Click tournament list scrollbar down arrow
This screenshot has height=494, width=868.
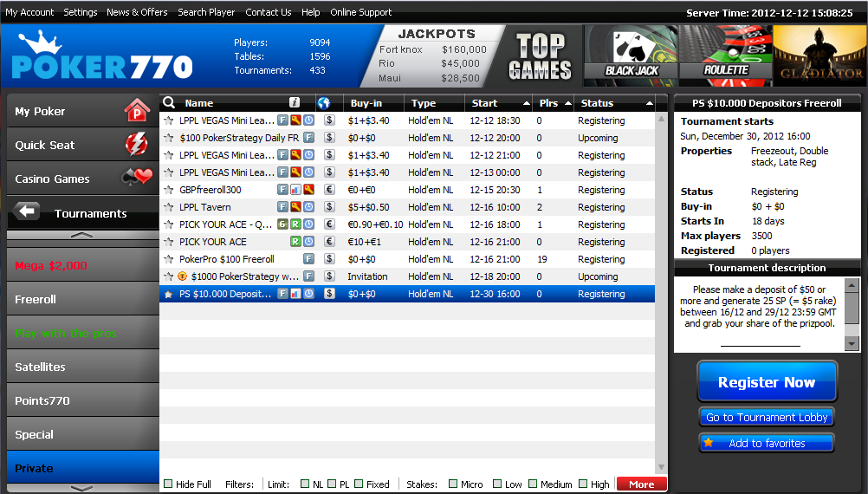tap(661, 467)
